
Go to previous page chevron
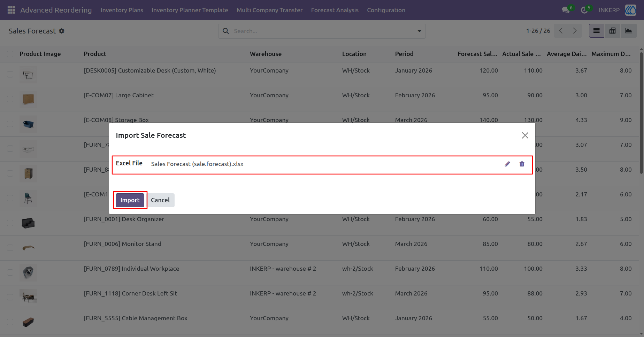pyautogui.click(x=561, y=31)
